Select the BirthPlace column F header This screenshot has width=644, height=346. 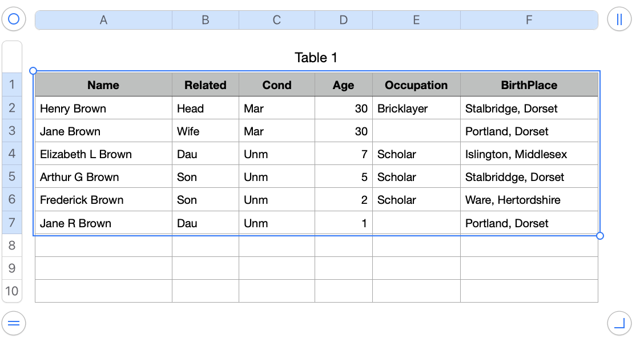point(529,19)
